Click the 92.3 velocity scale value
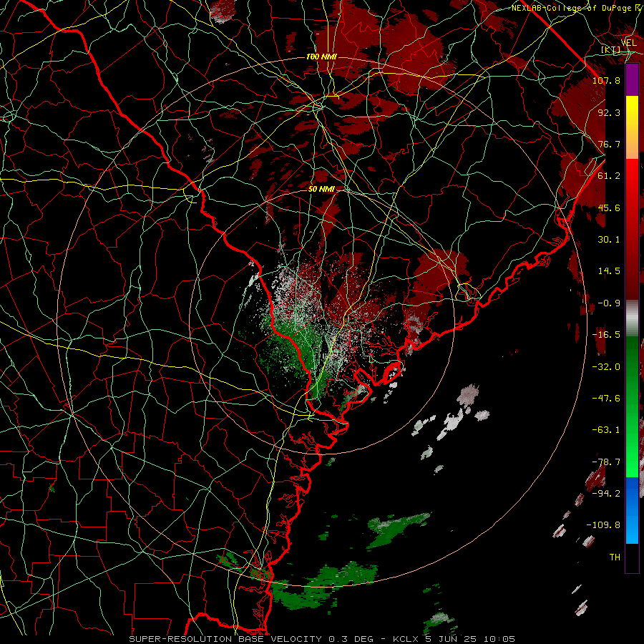Viewport: 644px width, 644px height. [609, 112]
